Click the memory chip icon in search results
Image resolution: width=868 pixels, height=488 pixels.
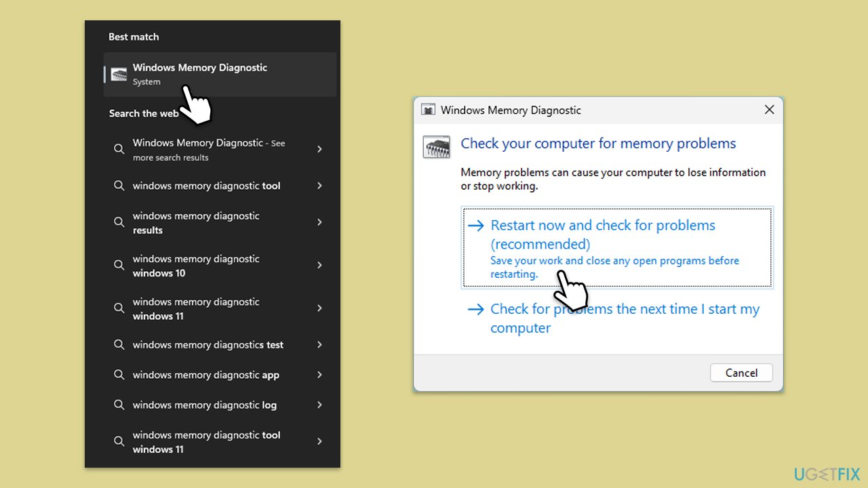119,75
